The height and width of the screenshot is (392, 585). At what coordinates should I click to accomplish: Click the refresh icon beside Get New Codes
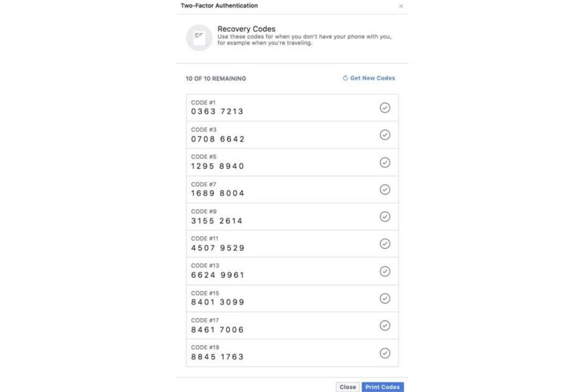(x=344, y=78)
